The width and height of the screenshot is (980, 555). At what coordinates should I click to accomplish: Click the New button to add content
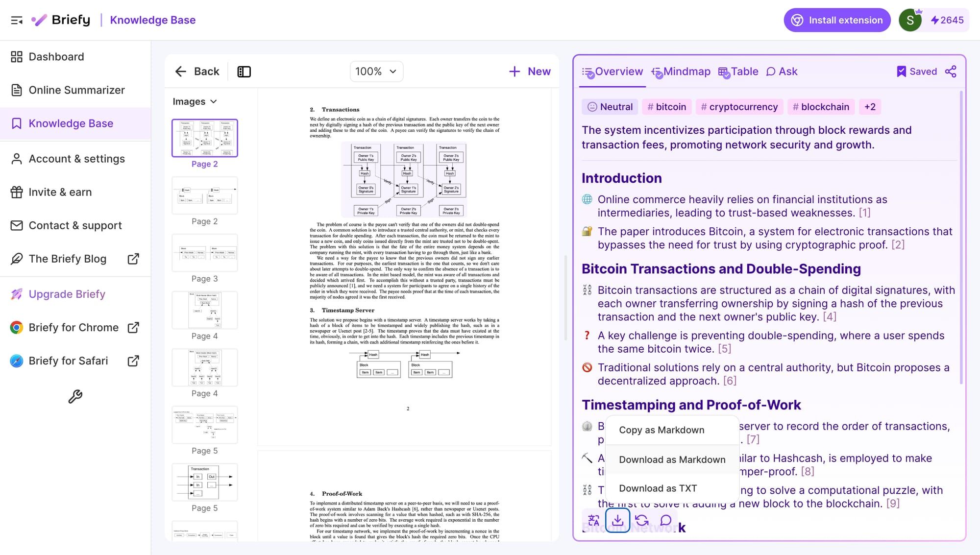(530, 71)
